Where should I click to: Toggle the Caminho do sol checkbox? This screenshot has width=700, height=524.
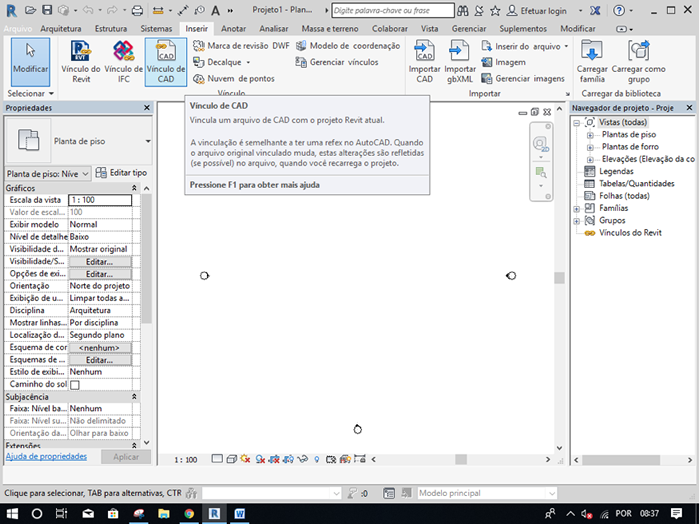pyautogui.click(x=75, y=384)
